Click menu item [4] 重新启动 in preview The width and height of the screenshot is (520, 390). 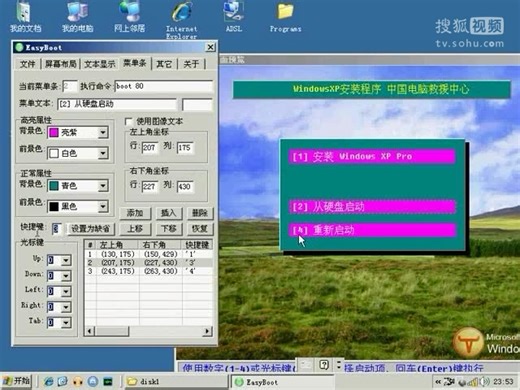tap(372, 230)
